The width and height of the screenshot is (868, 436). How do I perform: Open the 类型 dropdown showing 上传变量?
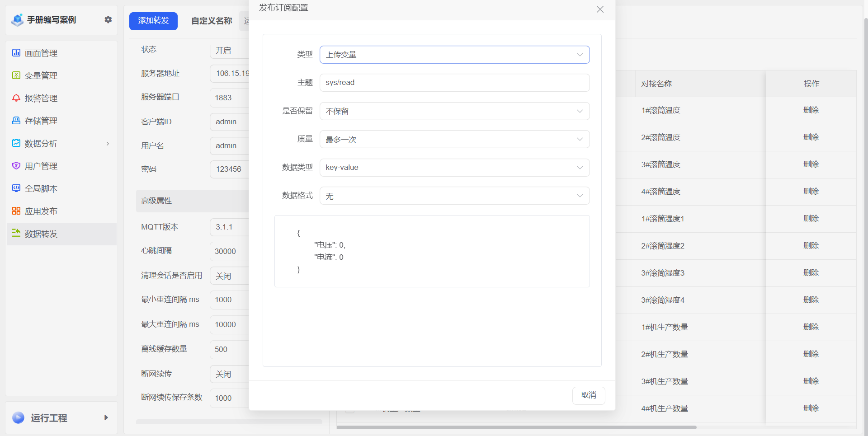(454, 55)
